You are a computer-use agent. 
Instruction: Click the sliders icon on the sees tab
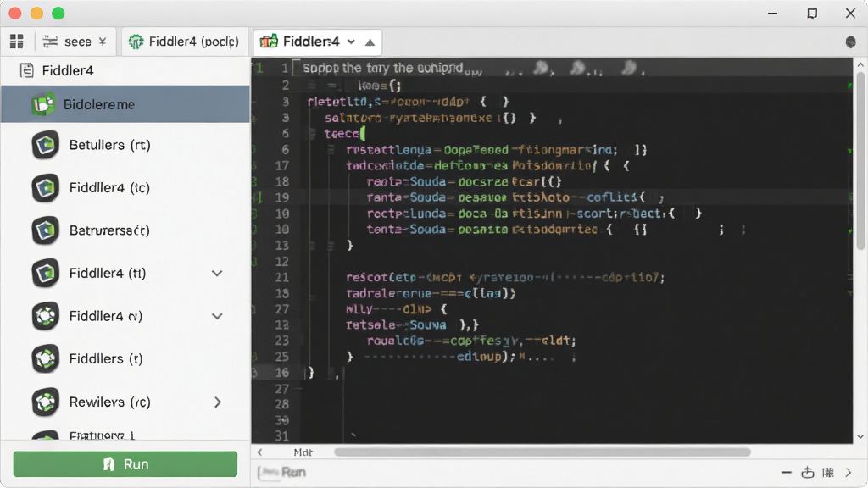(x=50, y=42)
